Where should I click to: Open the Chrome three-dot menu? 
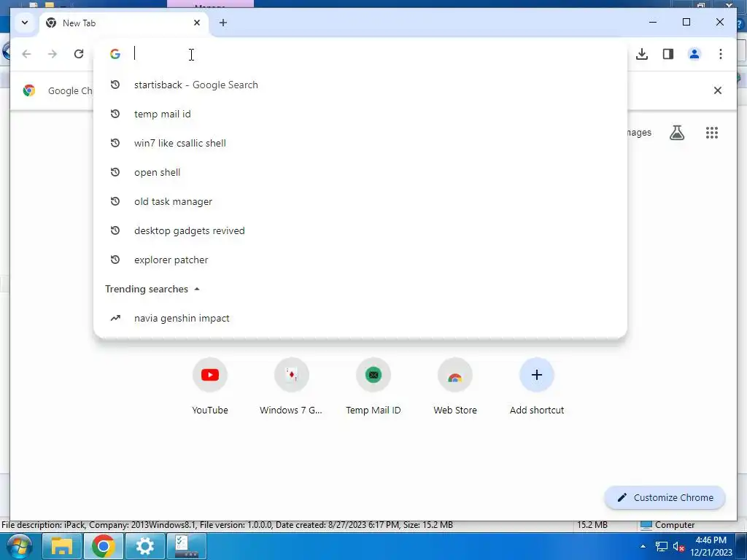click(720, 54)
